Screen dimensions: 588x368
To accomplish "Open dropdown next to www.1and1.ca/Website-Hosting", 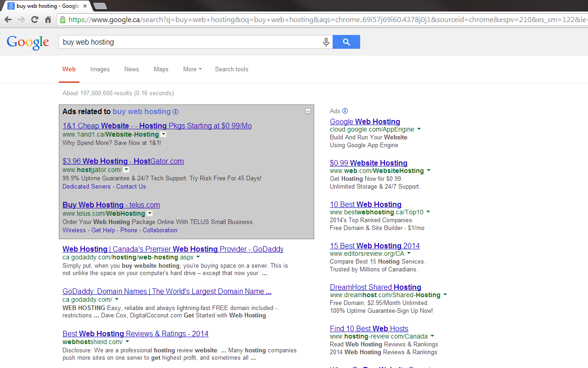I will pos(164,134).
